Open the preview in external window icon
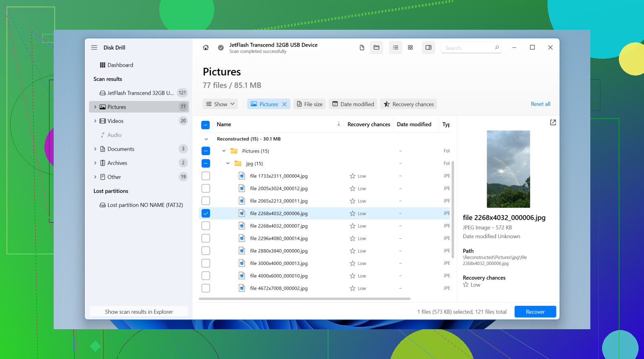 (x=553, y=122)
